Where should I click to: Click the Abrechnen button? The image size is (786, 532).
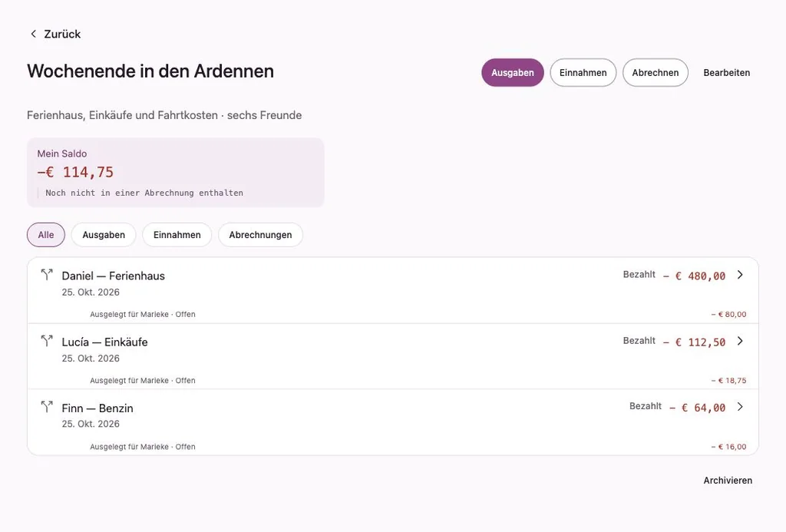pos(656,73)
